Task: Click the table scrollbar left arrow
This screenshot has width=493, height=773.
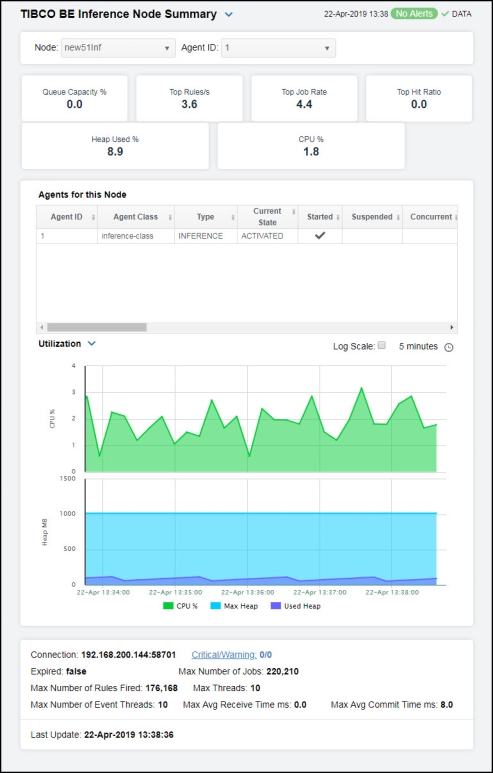Action: point(41,327)
